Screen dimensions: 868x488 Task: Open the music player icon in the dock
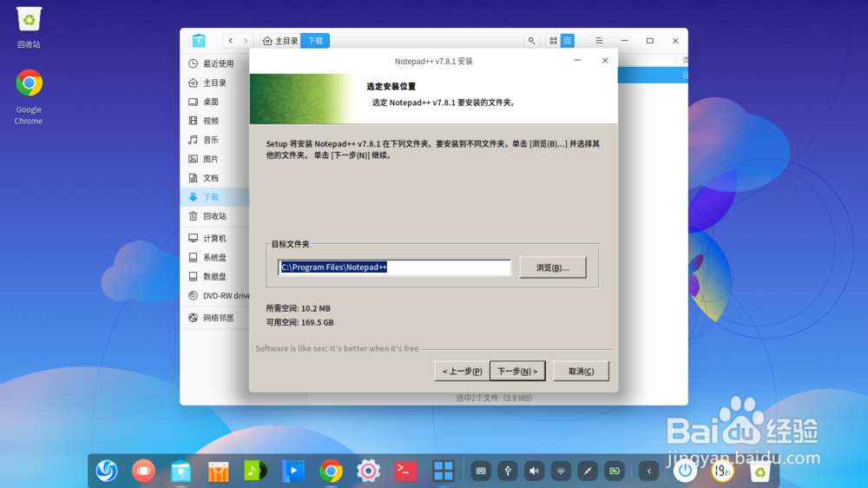pos(256,472)
